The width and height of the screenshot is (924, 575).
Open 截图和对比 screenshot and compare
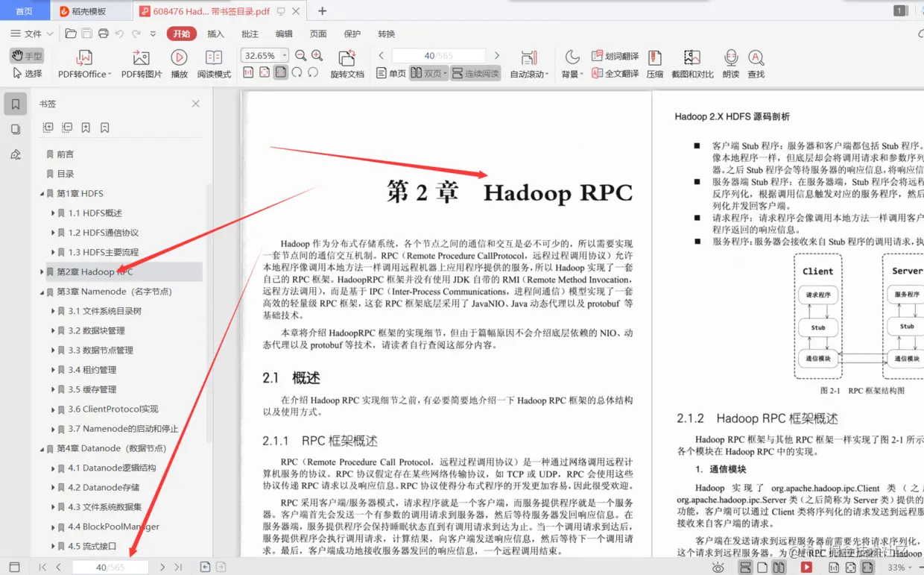click(692, 64)
